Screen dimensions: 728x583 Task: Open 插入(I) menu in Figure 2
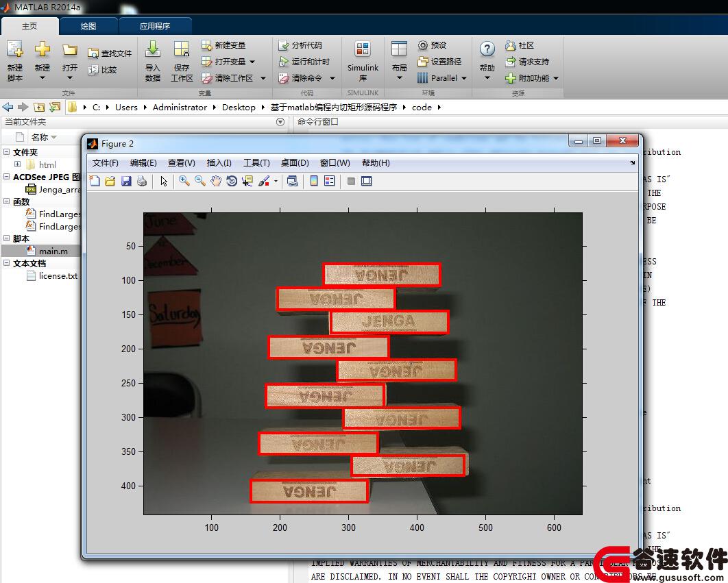coord(219,163)
